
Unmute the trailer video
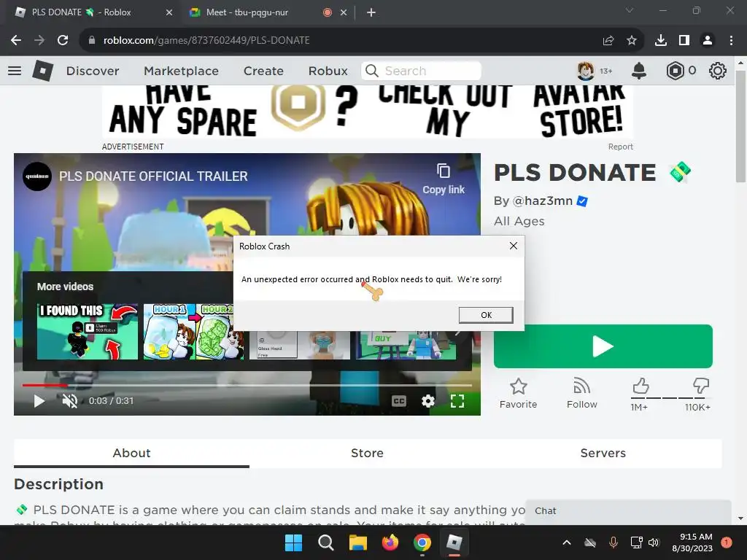point(69,401)
